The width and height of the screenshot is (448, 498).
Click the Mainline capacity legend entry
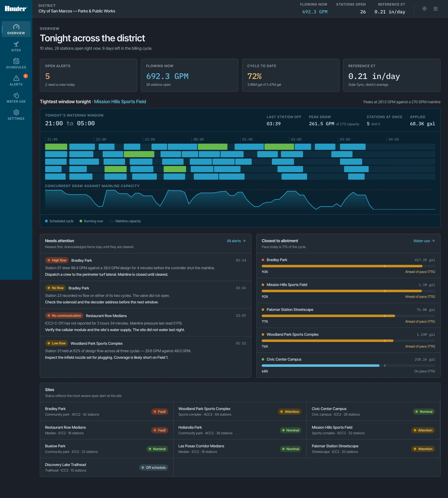(125, 221)
